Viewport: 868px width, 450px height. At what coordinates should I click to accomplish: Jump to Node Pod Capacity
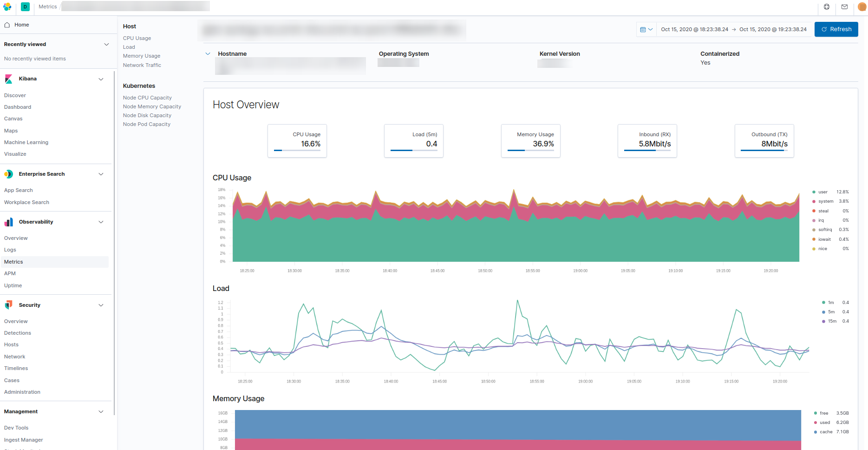(x=147, y=124)
